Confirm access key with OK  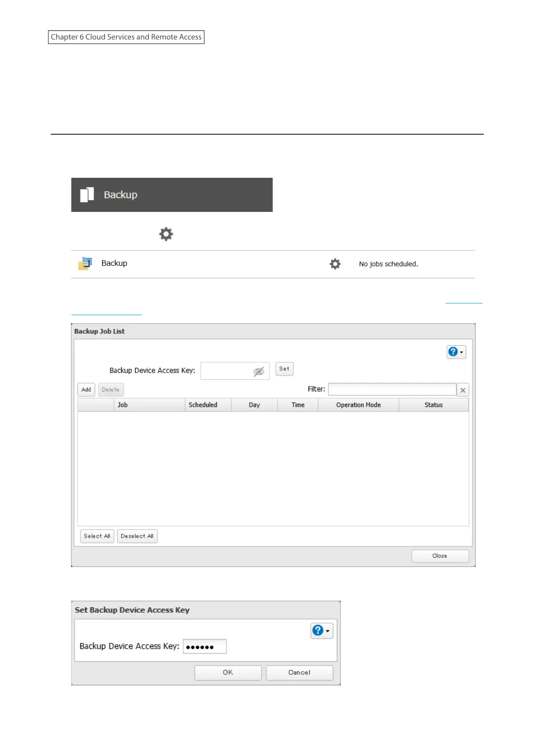(x=228, y=672)
